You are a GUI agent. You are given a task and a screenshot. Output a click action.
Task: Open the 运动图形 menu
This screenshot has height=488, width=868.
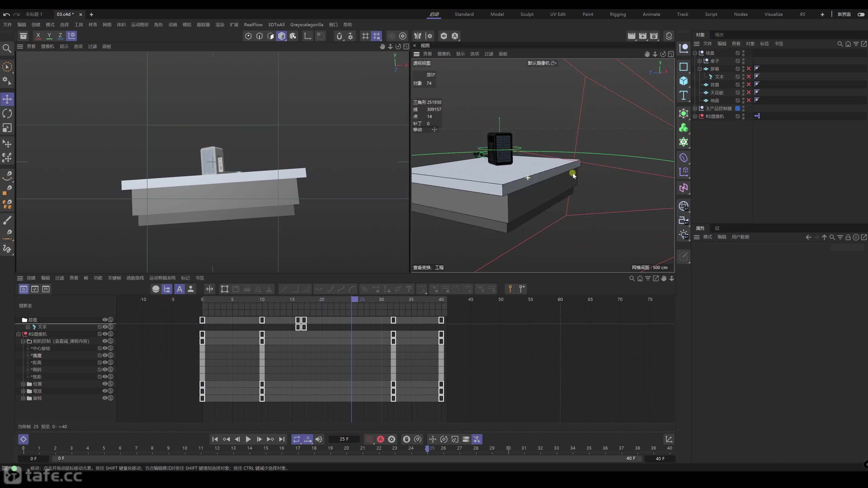(140, 24)
